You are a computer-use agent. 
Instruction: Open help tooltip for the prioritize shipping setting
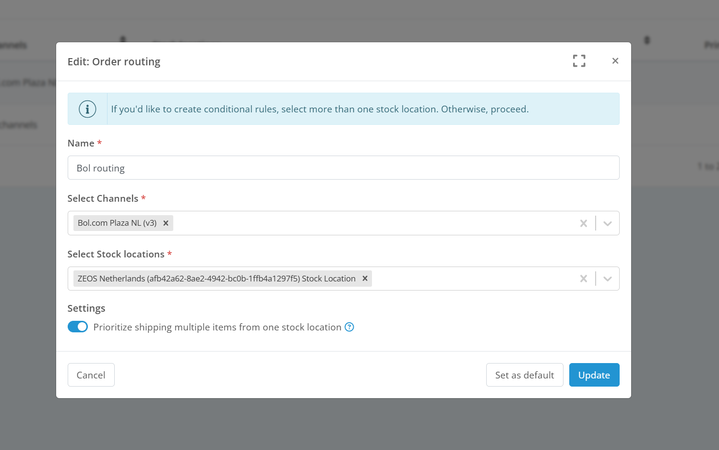pos(349,327)
